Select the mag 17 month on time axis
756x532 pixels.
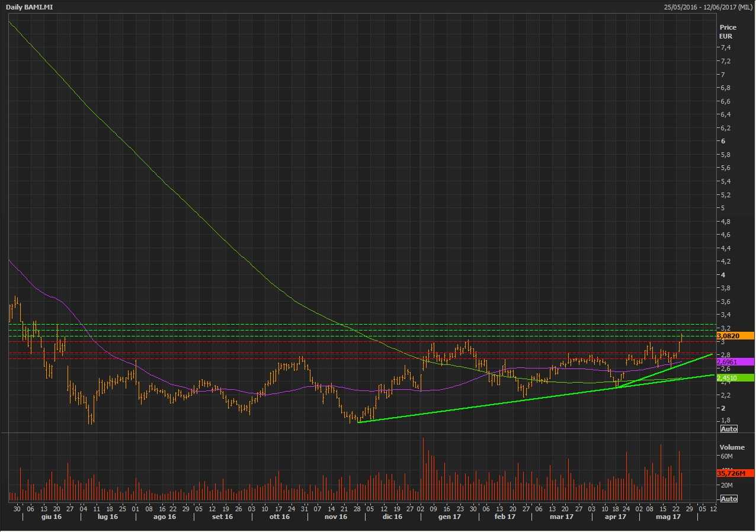[668, 517]
